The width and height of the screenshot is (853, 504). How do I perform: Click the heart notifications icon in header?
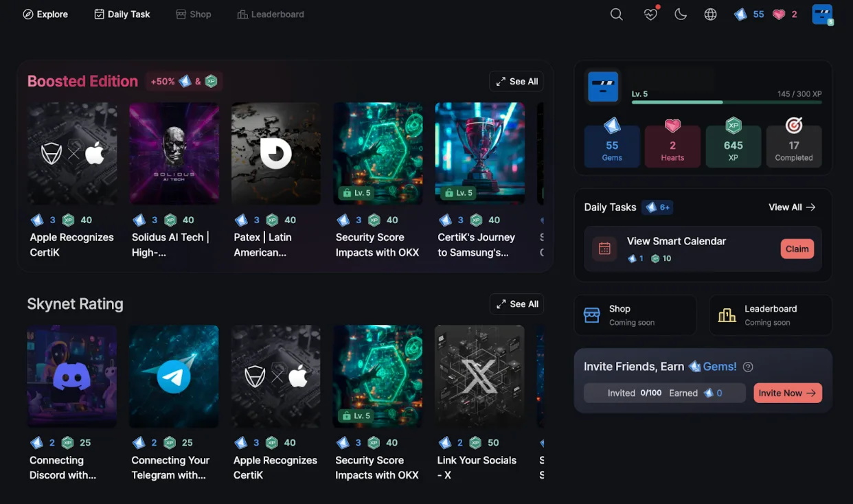[x=650, y=14]
